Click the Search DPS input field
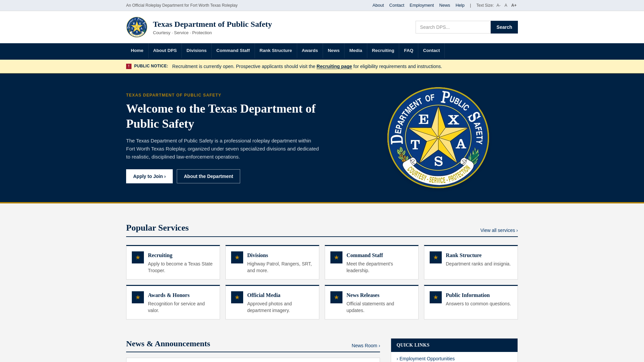 [453, 27]
